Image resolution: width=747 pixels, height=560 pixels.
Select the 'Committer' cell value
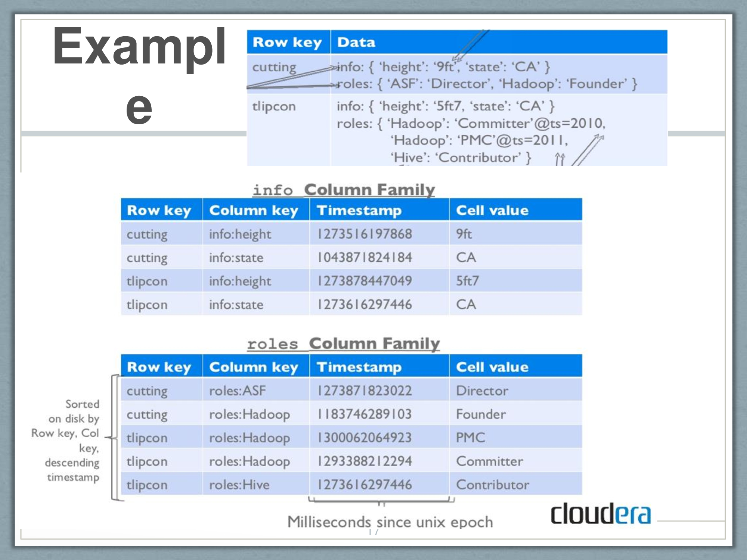(x=489, y=461)
